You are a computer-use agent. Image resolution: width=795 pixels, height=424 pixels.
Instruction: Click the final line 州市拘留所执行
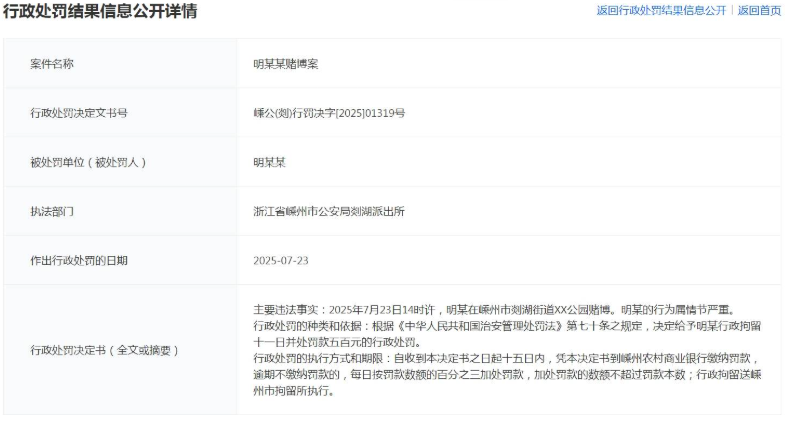(292, 390)
